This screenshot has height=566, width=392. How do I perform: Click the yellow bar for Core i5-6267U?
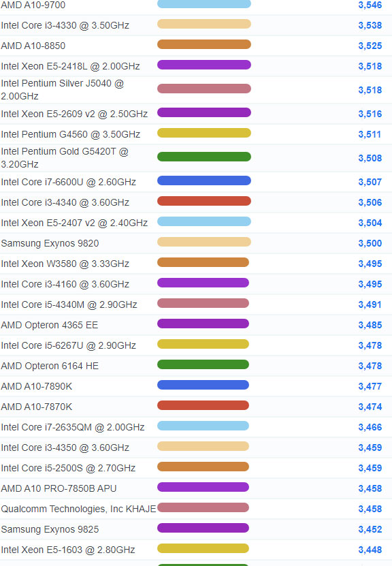(x=203, y=344)
